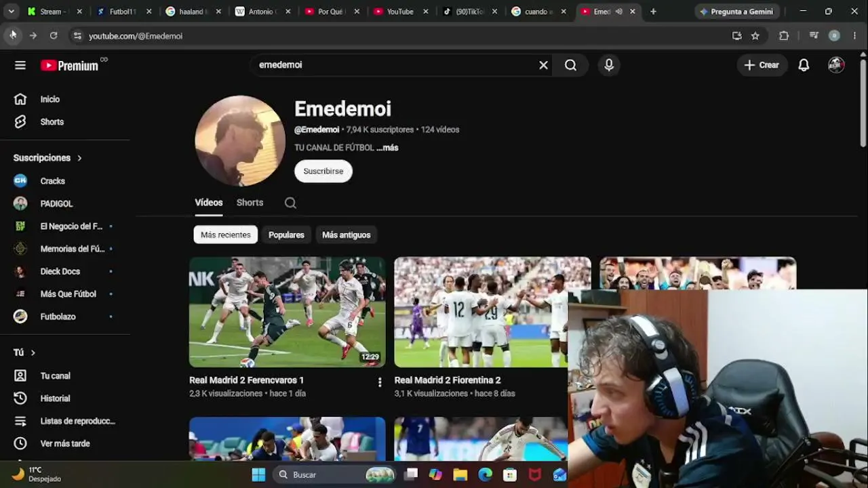Open Ver más tarde in sidebar
The image size is (868, 488).
tap(65, 443)
